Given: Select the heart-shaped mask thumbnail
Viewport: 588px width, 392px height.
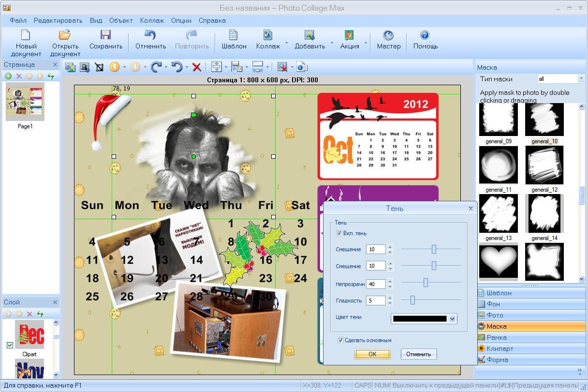Looking at the screenshot, I should click(x=498, y=261).
